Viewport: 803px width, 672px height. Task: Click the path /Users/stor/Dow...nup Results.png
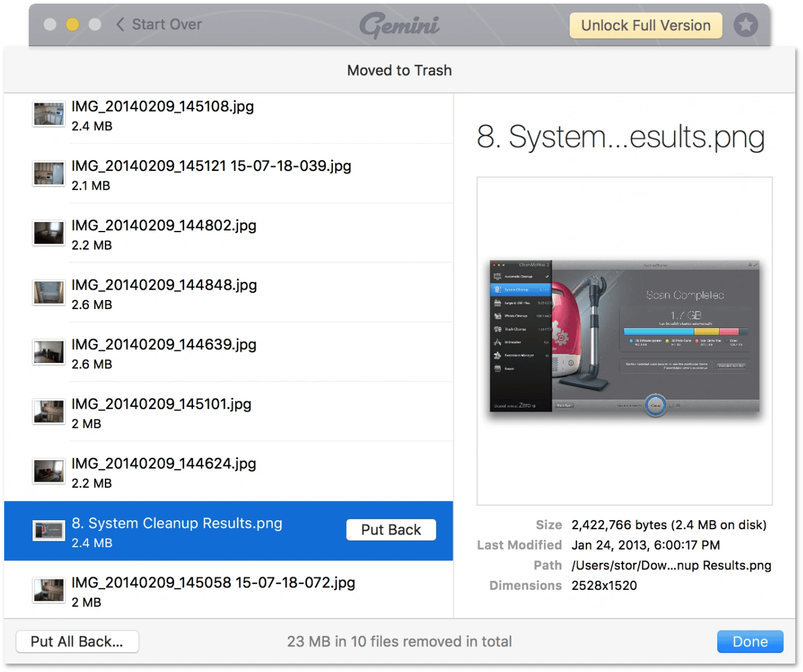pos(672,565)
